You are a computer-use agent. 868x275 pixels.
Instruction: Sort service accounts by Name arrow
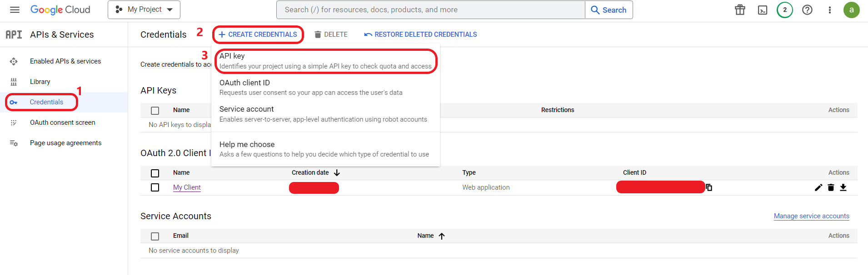442,236
